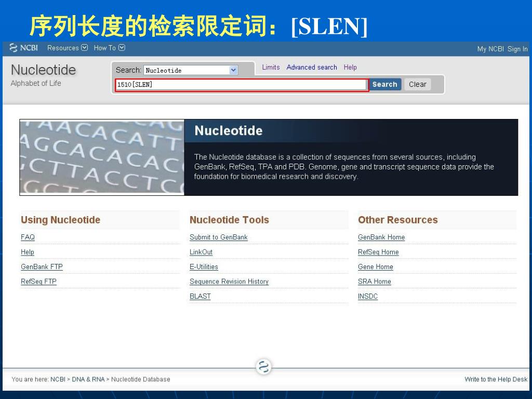Click the Other Resources heading
Image resolution: width=532 pixels, height=399 pixels.
coord(397,220)
